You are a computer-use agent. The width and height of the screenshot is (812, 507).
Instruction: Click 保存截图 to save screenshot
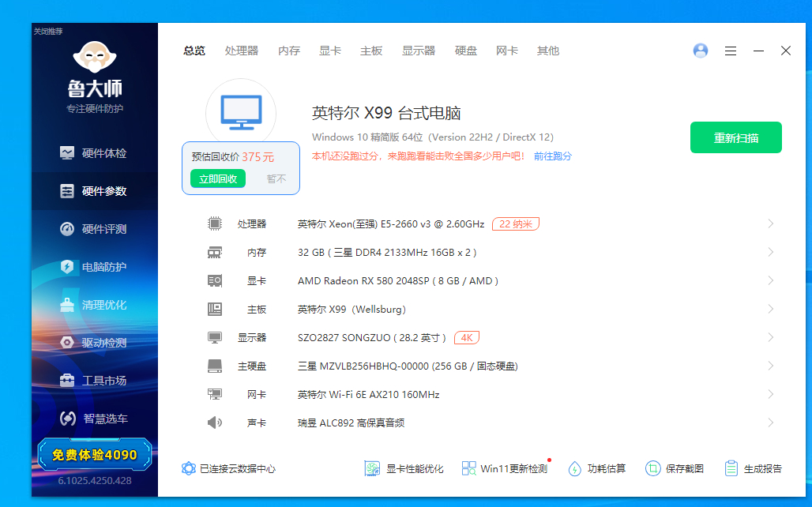675,468
